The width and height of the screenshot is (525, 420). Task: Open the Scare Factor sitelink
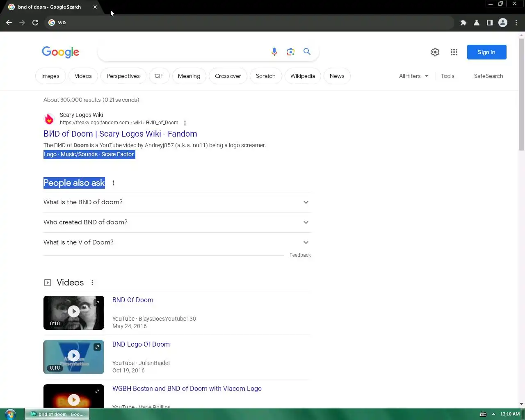click(118, 154)
